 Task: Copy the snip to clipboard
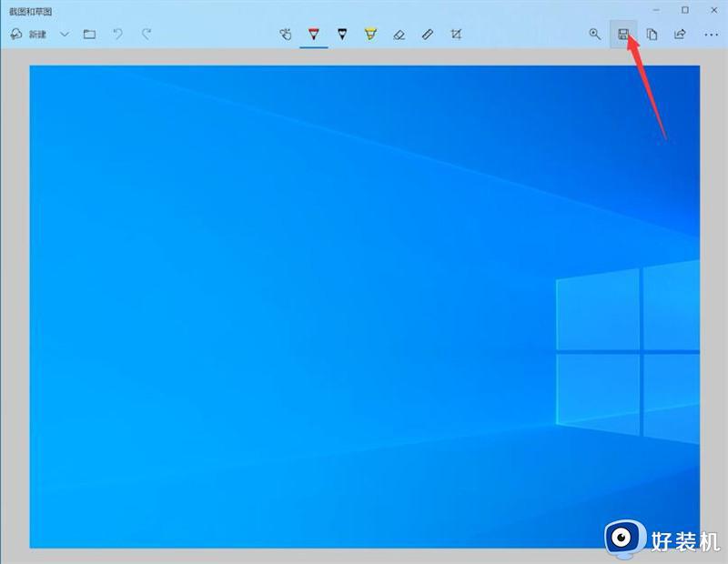point(652,35)
